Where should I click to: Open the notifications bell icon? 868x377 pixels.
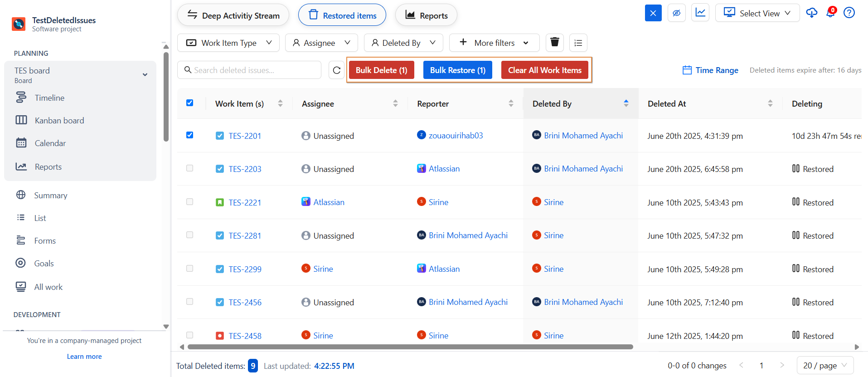[830, 13]
